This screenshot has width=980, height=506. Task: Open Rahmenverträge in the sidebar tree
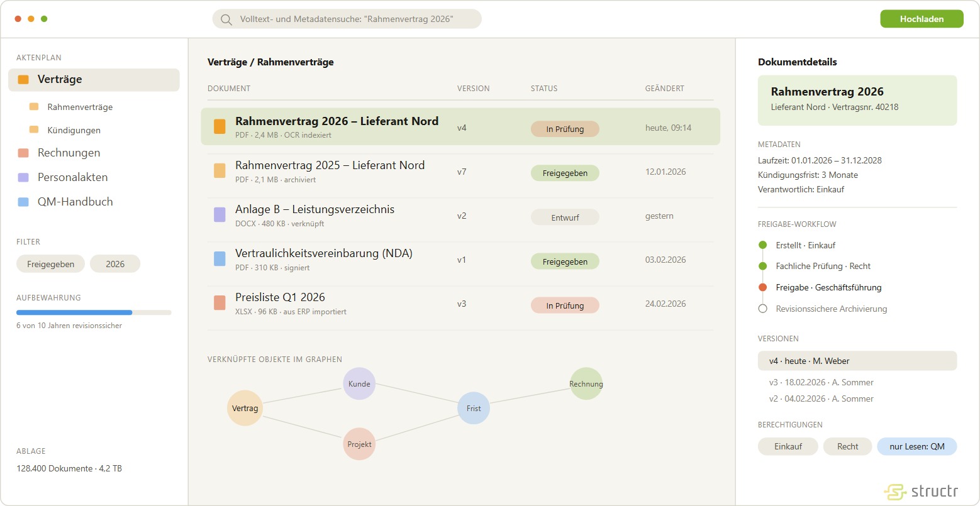[x=80, y=107]
